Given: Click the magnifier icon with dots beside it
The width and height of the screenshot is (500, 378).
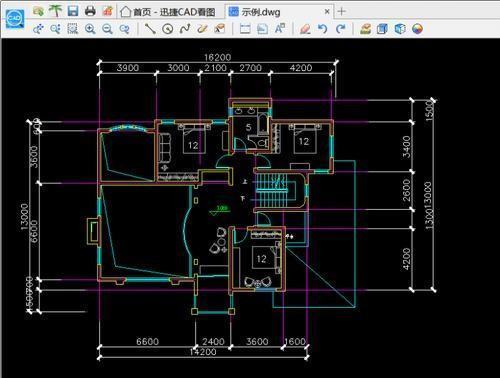Looking at the screenshot, I should pos(55,29).
